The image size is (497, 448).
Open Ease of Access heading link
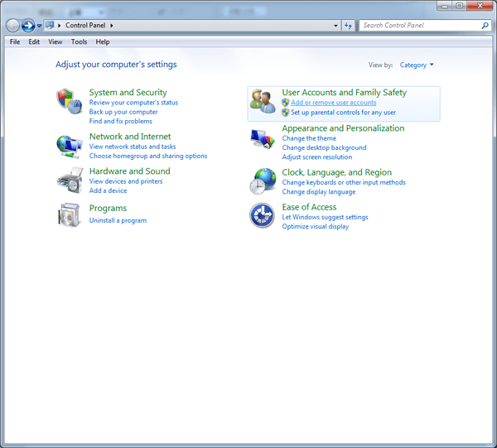click(309, 207)
